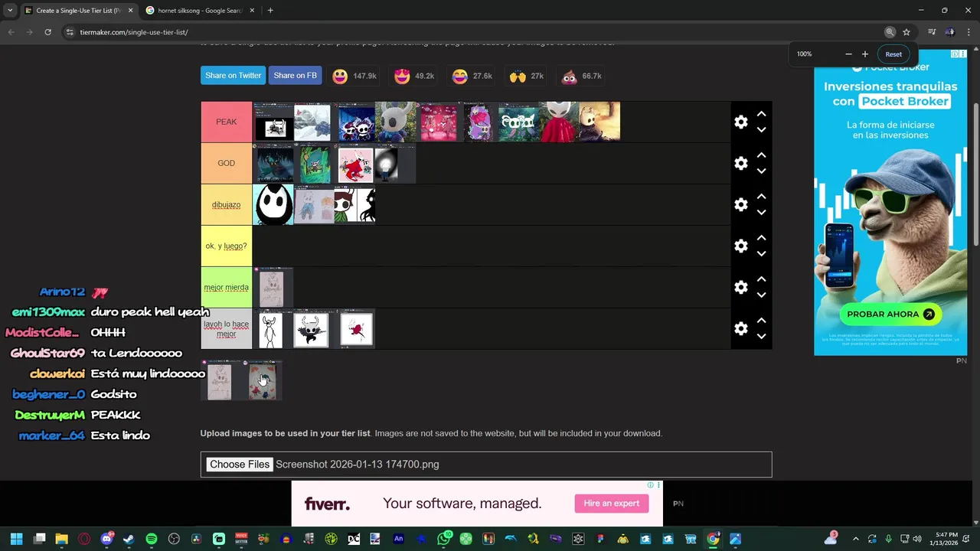React with laughing emoji 27.6k
This screenshot has height=551, width=980.
[472, 76]
